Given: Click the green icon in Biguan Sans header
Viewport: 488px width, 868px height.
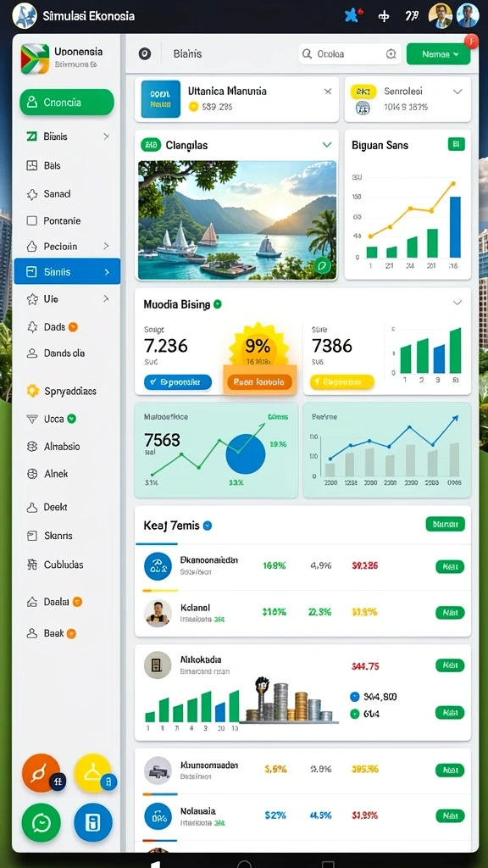Looking at the screenshot, I should 455,145.
